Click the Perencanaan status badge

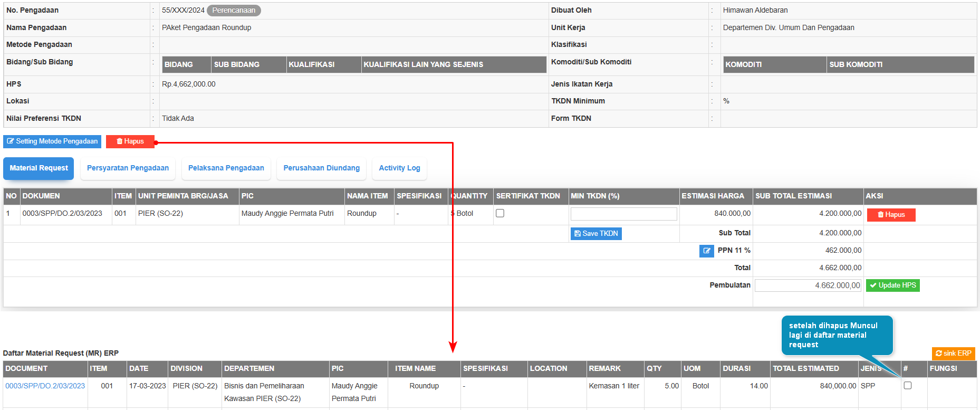[x=234, y=11]
